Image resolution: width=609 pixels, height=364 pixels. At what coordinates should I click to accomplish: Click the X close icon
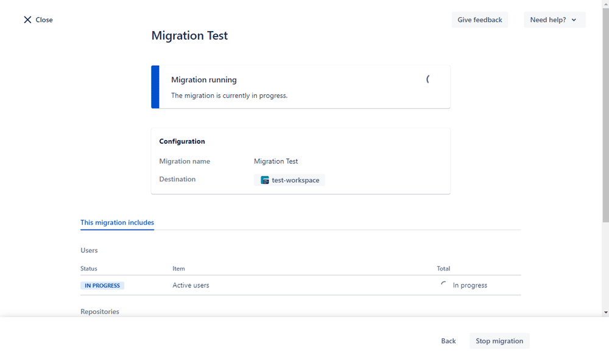[x=27, y=20]
